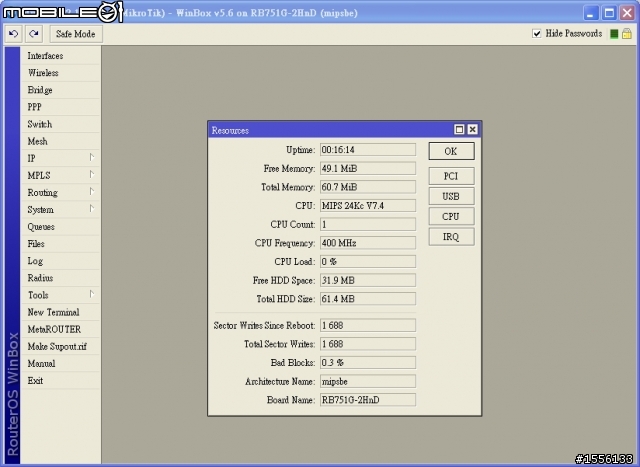Click the Free Memory field 49.1 MiB

pos(368,168)
